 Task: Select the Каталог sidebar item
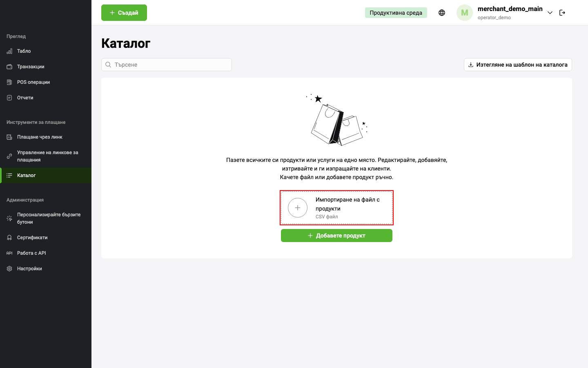[x=46, y=175]
